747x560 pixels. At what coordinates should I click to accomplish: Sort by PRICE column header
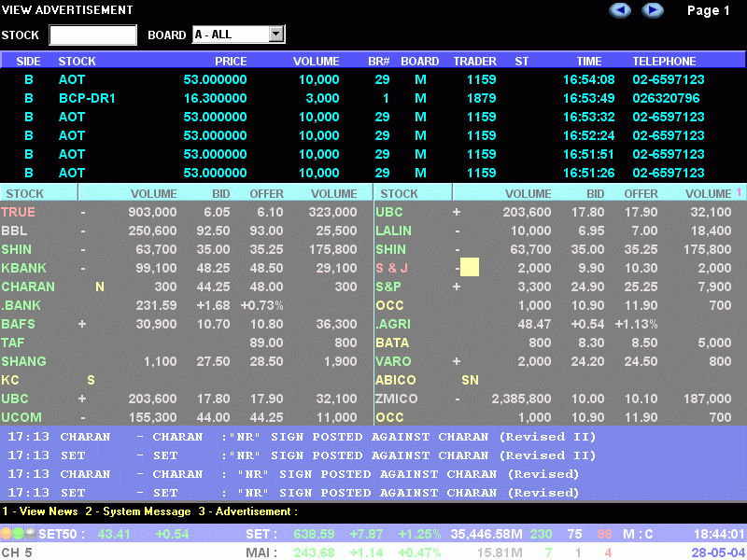tap(231, 61)
